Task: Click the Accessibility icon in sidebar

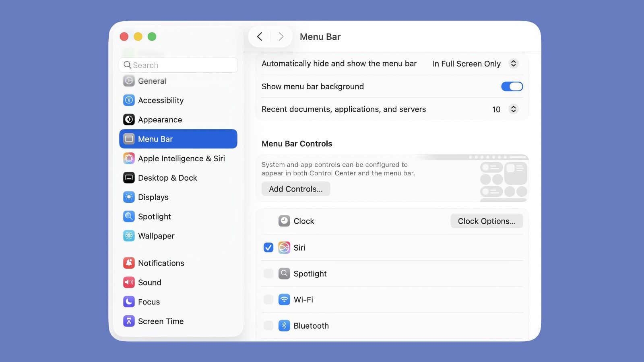Action: click(x=129, y=100)
